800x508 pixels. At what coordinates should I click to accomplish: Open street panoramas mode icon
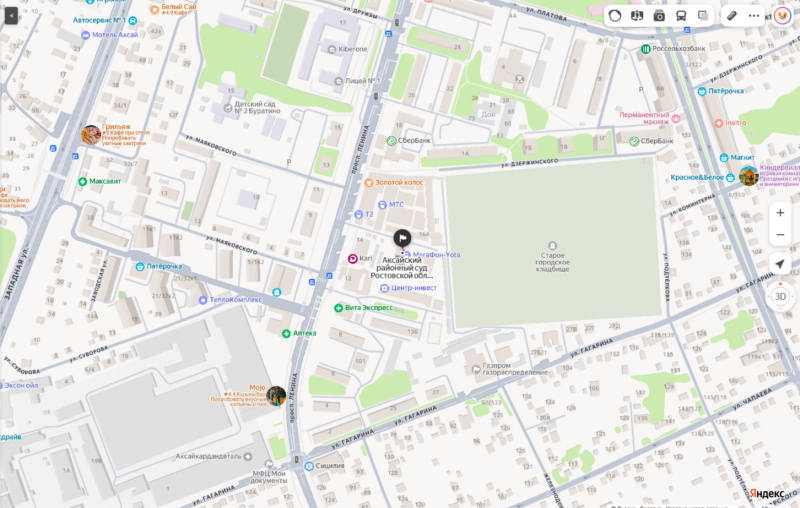pyautogui.click(x=637, y=16)
